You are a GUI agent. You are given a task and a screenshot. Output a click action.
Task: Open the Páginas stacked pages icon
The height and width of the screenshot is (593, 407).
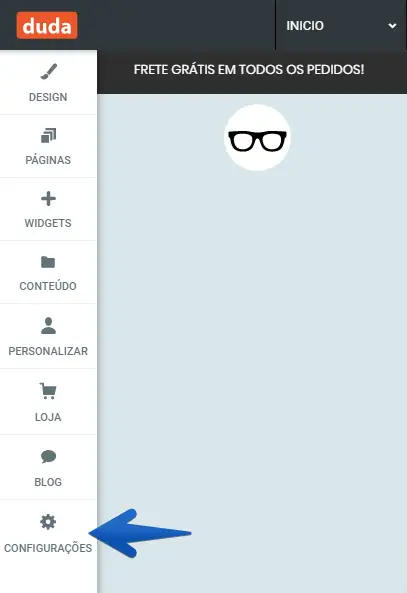point(48,135)
